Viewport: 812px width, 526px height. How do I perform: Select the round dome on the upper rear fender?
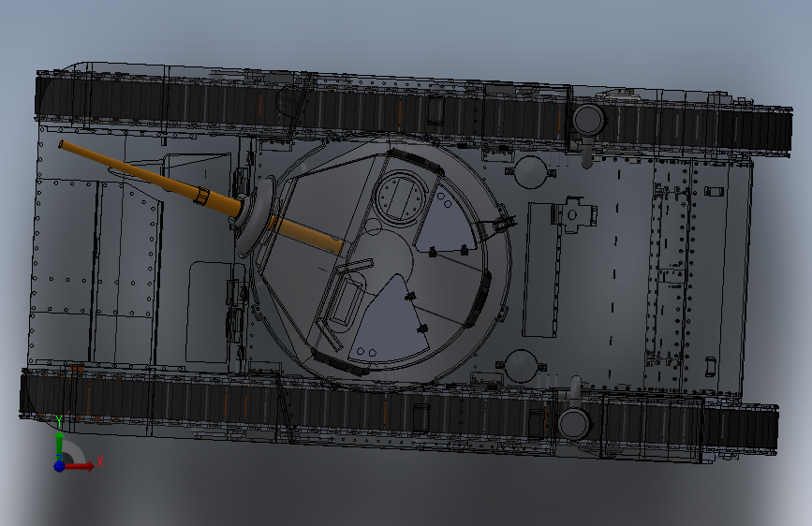589,120
